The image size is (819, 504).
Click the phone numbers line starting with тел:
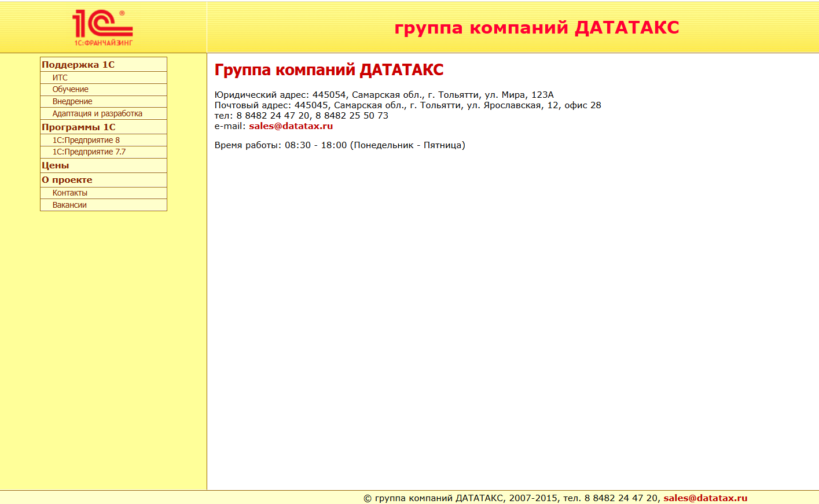pyautogui.click(x=302, y=116)
